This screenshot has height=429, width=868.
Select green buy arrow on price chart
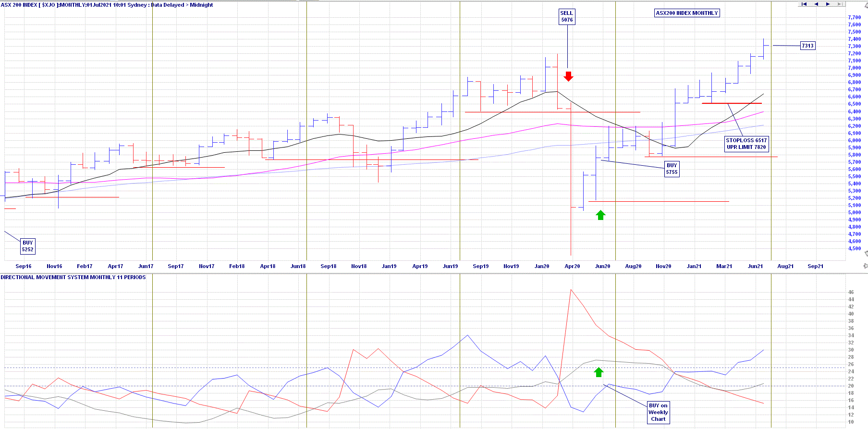pyautogui.click(x=600, y=215)
